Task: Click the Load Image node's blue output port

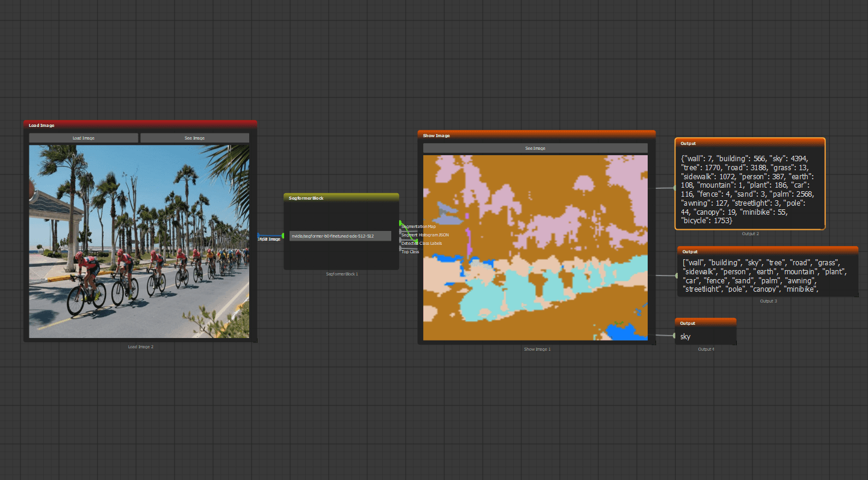Action: tap(258, 235)
